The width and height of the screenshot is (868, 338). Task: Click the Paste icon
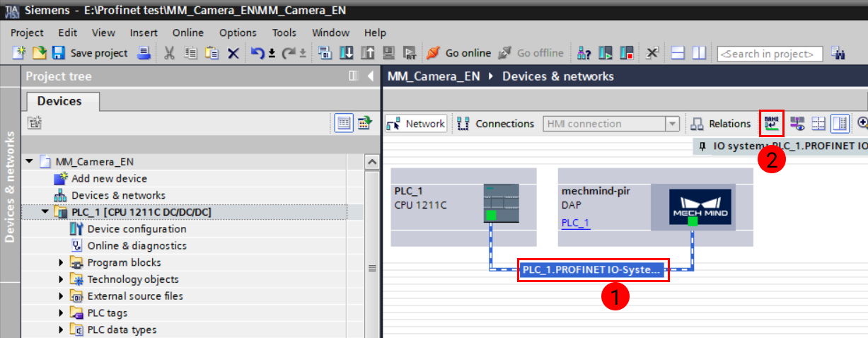[211, 53]
